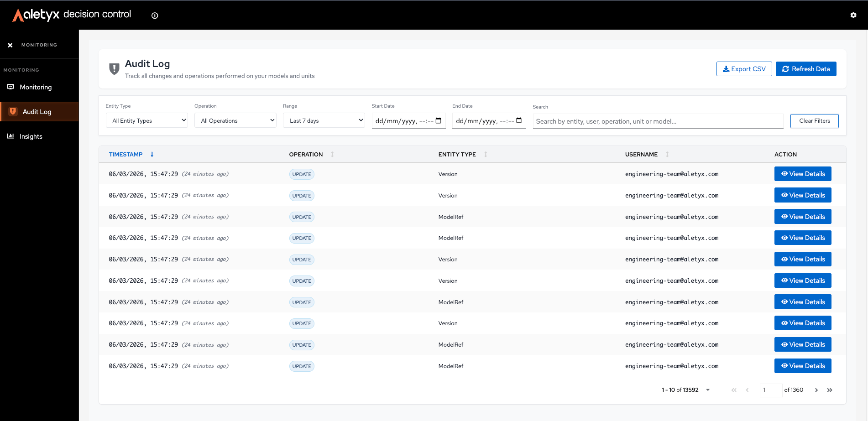View details of the first Version row
Viewport: 868px width, 421px height.
pyautogui.click(x=803, y=174)
